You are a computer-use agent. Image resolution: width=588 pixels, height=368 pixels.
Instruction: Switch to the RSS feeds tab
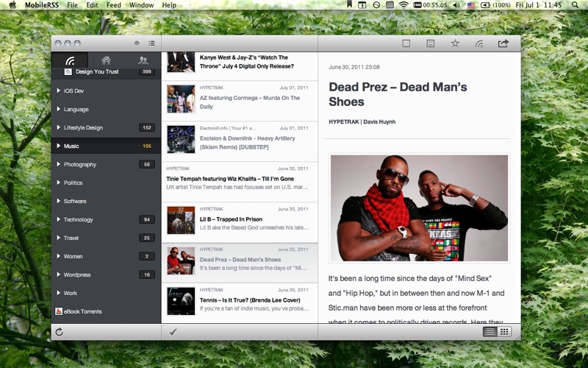point(70,60)
